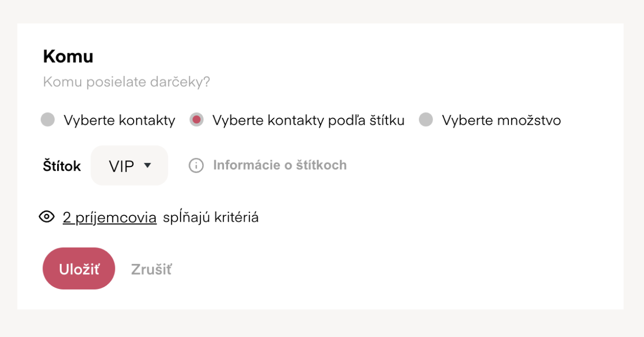Click the small triangle arrow in VIP selector
644x337 pixels.
[147, 165]
